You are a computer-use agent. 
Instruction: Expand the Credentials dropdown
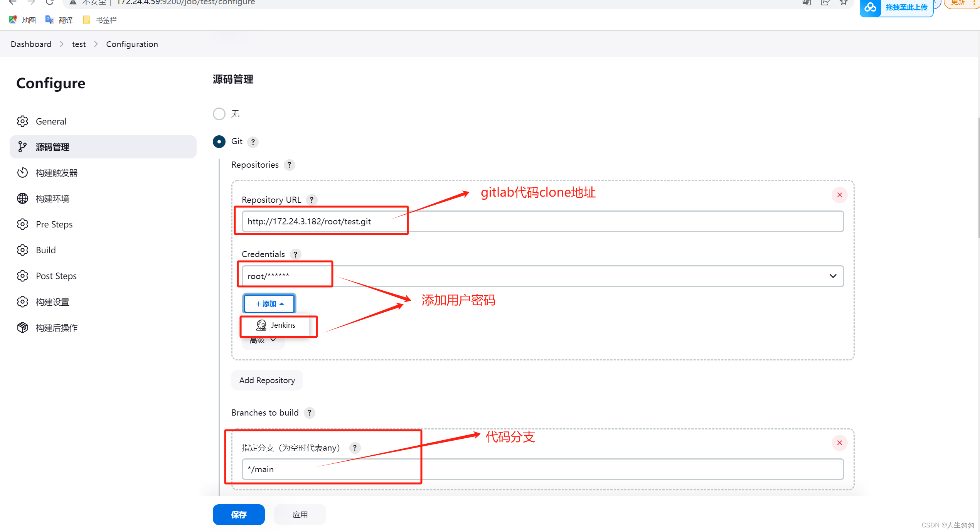(833, 276)
